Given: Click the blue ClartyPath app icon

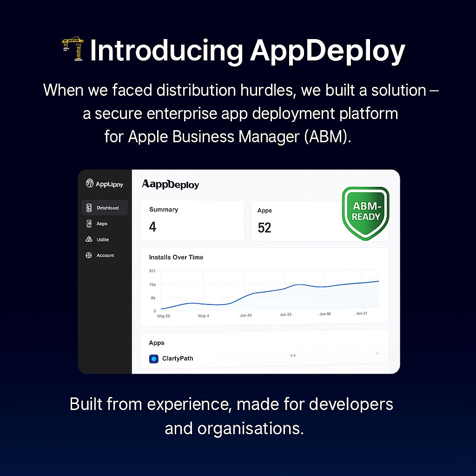Looking at the screenshot, I should pos(154,359).
